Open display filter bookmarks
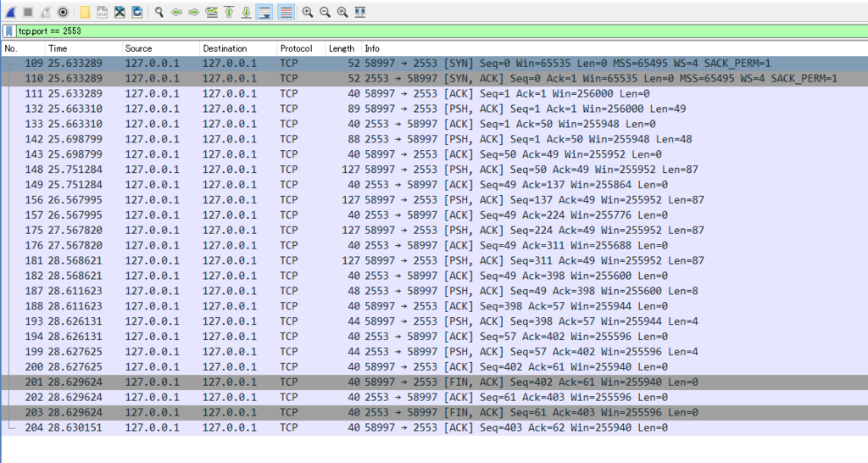The image size is (868, 463). (x=9, y=31)
